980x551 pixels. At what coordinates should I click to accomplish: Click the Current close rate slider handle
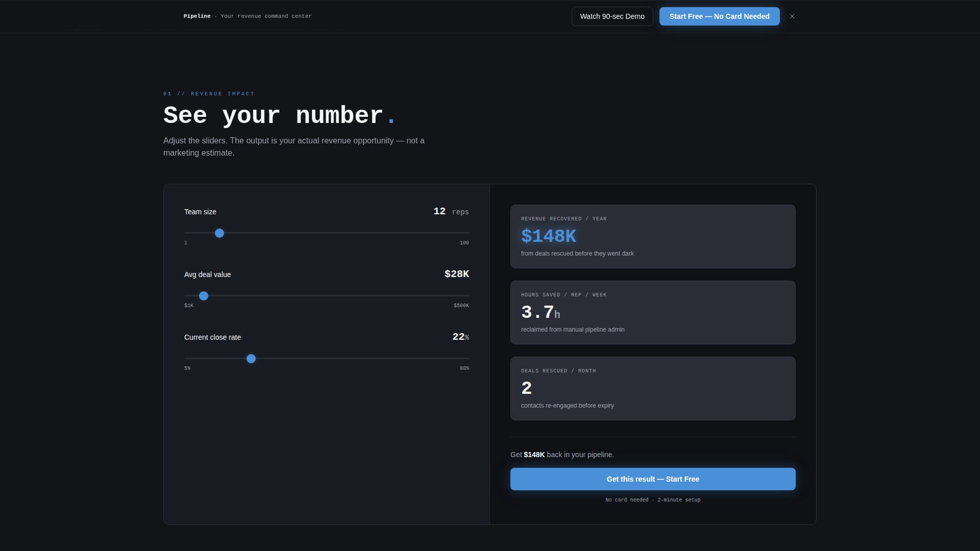pos(251,359)
